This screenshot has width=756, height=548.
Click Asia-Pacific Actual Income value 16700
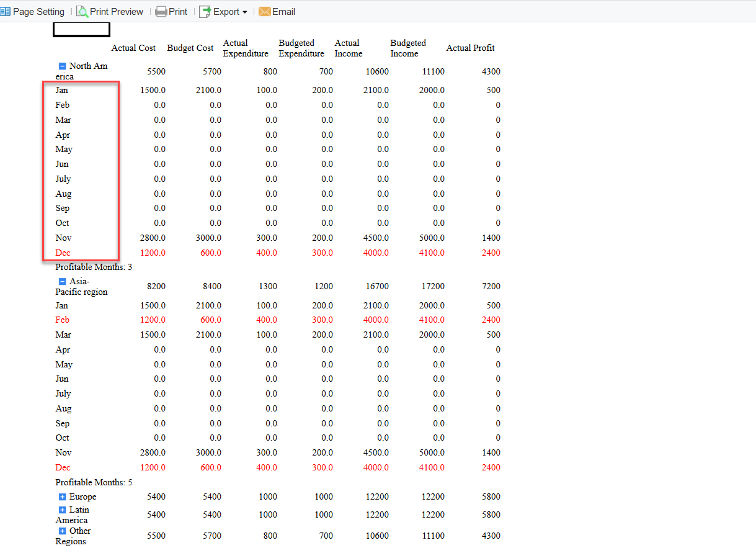[x=377, y=286]
